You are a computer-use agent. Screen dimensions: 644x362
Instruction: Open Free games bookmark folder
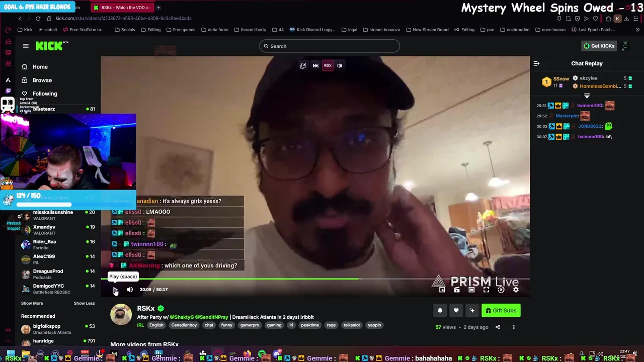pyautogui.click(x=181, y=30)
